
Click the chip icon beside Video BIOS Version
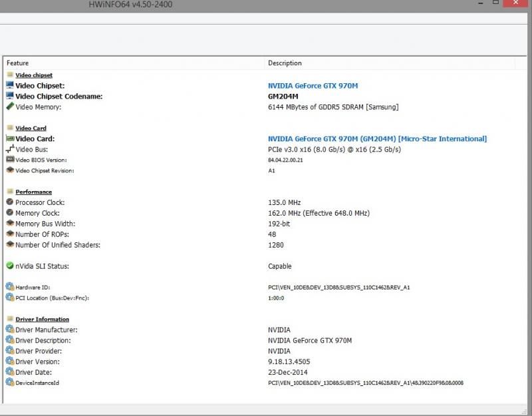click(10, 159)
